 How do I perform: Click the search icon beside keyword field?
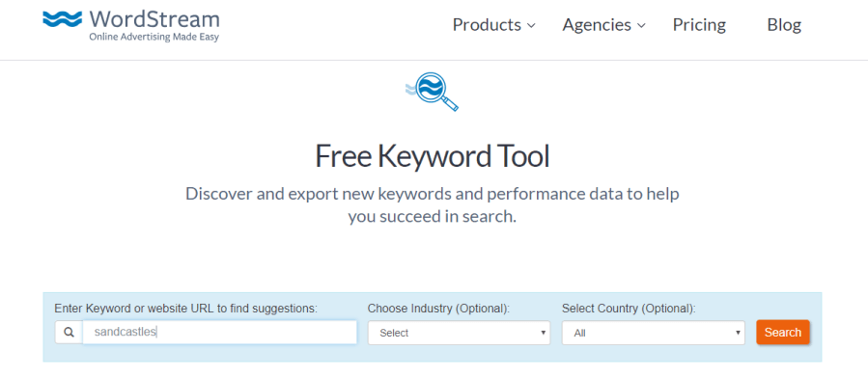pos(70,333)
